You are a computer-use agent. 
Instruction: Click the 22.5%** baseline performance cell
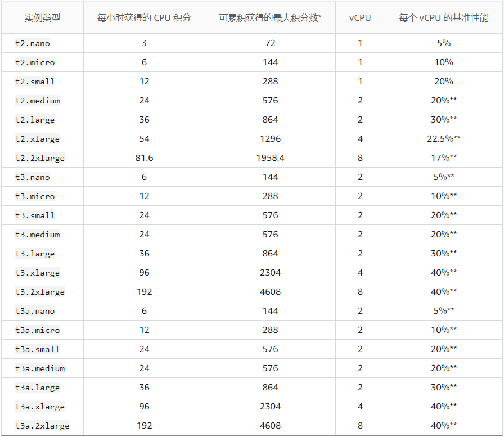(x=444, y=139)
